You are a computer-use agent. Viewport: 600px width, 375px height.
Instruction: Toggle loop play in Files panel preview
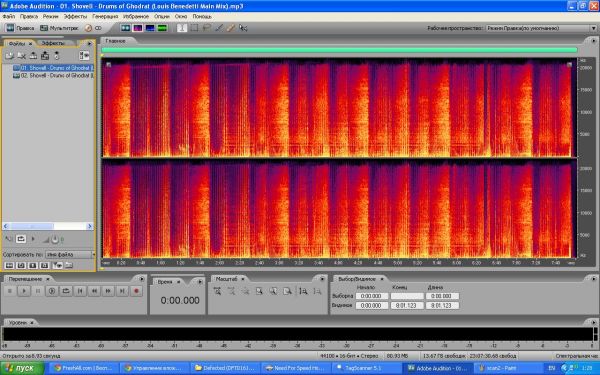(21, 239)
